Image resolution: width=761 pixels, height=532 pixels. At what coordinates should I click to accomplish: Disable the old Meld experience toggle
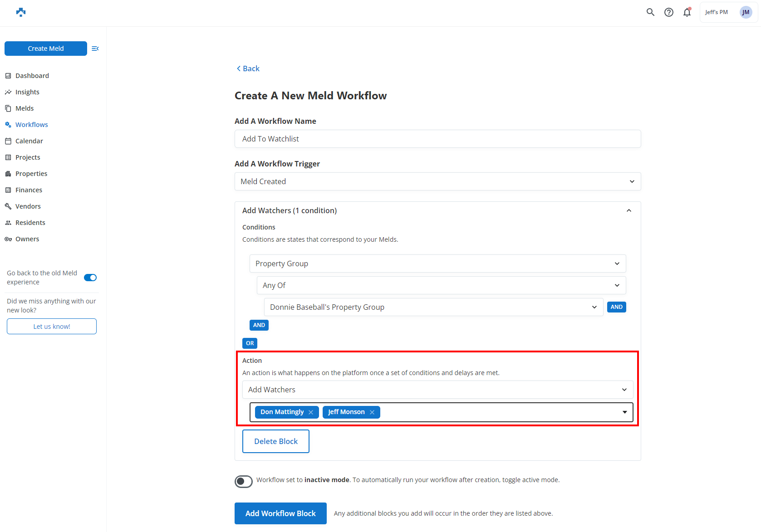90,278
